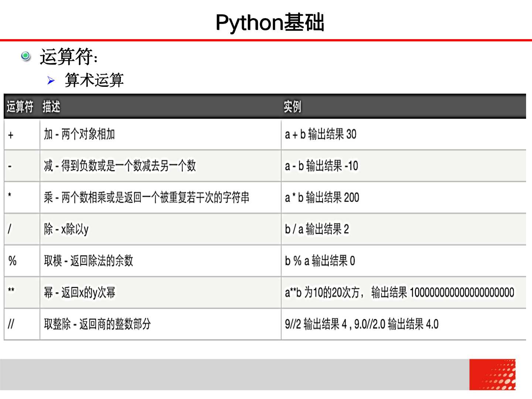Click description "乘 - 两个数相乘或是返回一个被重复若干次的字符串"

click(x=147, y=198)
